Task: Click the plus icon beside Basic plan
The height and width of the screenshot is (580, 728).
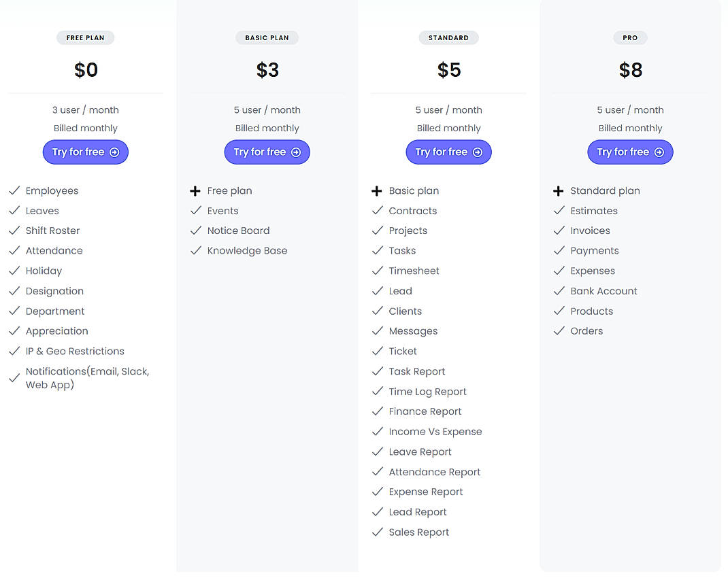Action: tap(378, 190)
